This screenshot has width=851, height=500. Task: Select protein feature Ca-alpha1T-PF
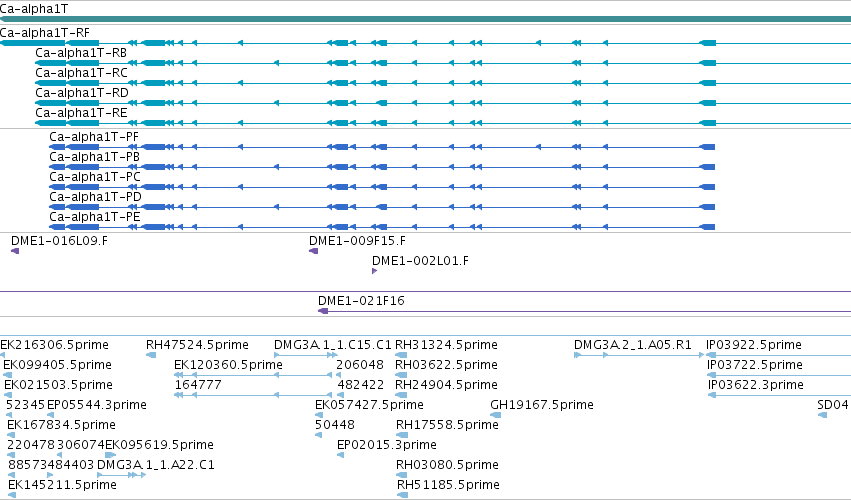[x=94, y=137]
